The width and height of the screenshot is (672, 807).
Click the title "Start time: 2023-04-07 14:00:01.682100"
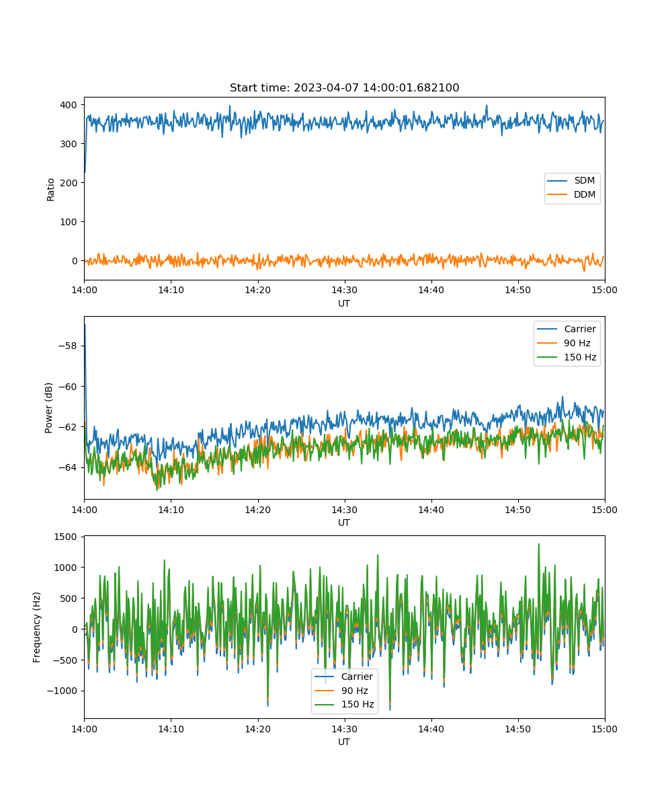(344, 88)
